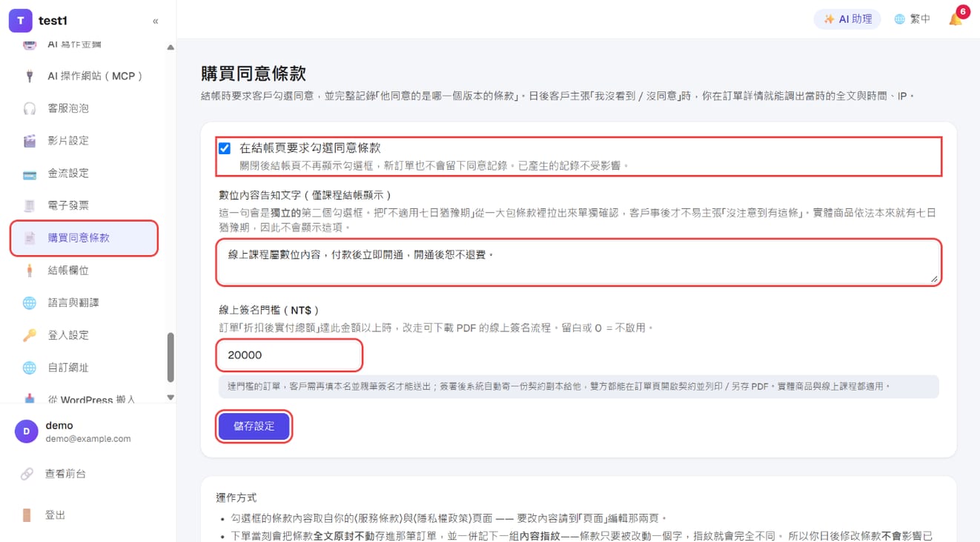Click the purple D user avatar
Screen dimensions: 980x542
click(27, 432)
